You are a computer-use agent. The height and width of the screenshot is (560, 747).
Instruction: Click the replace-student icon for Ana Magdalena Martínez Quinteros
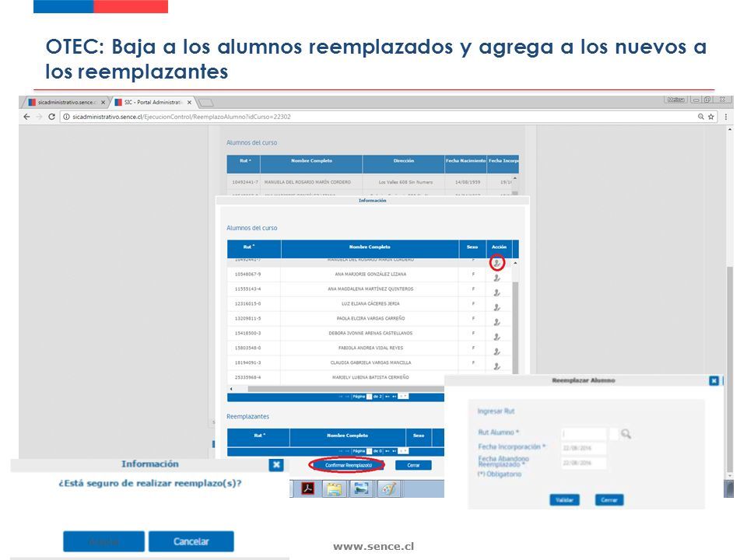(497, 293)
